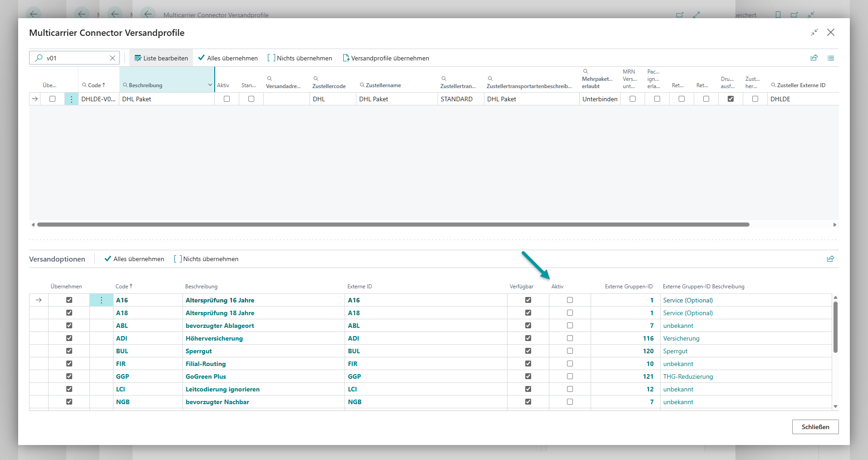Click the Mehrpaket erlaubt column magnifier icon
This screenshot has height=460, width=868.
pyautogui.click(x=585, y=71)
